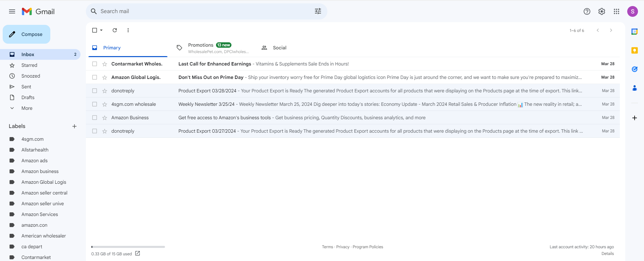Tick the select-all checkbox in toolbar
The width and height of the screenshot is (644, 261).
pos(95,30)
